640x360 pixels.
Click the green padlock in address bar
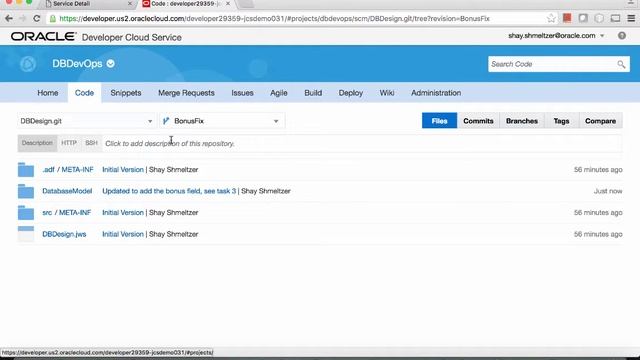point(53,18)
